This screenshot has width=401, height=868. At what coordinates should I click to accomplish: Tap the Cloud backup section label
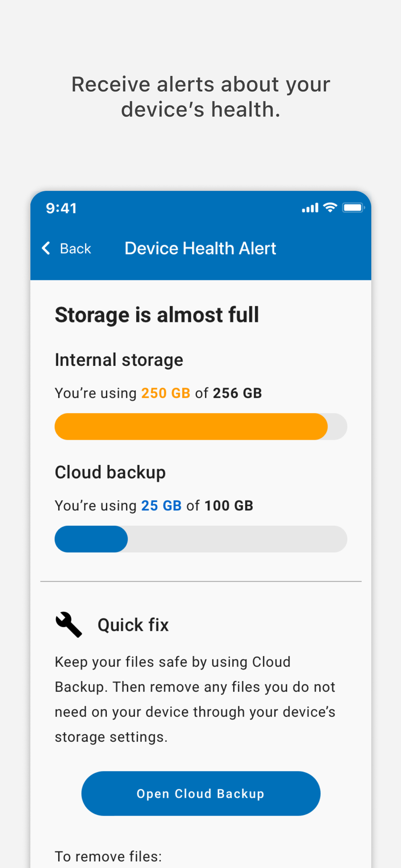tap(110, 472)
